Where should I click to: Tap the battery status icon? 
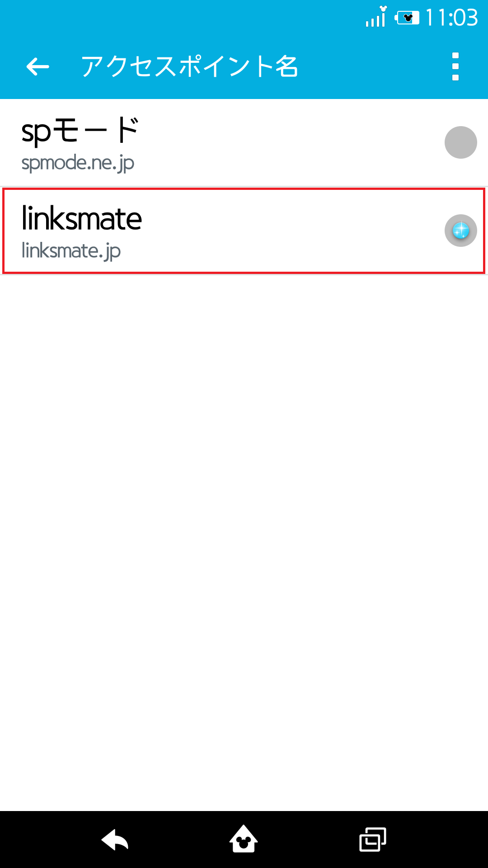tap(407, 18)
